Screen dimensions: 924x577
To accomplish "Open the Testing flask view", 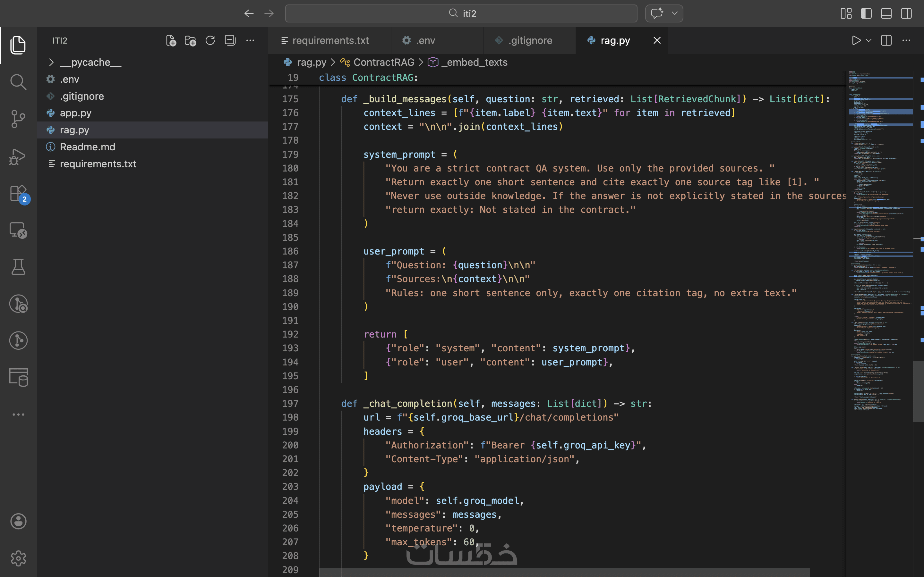I will click(x=18, y=267).
